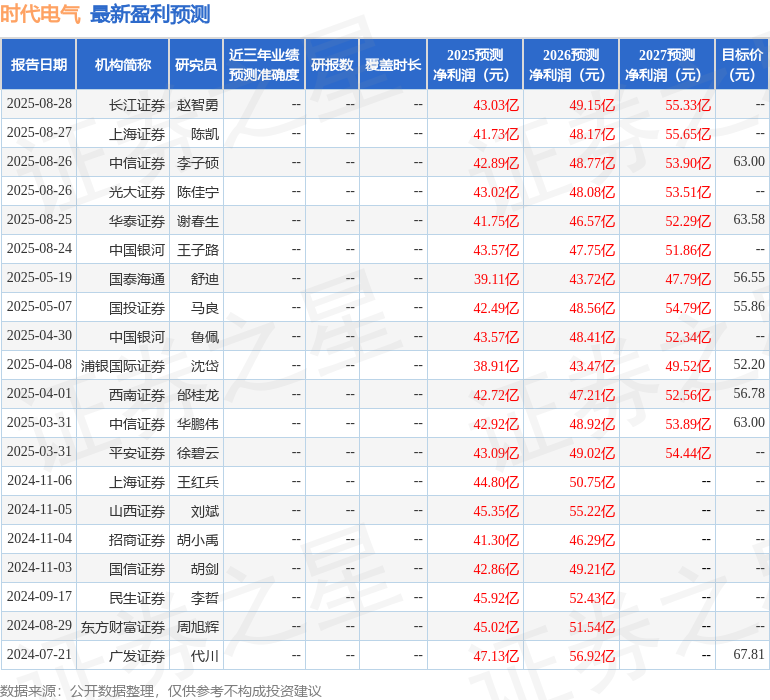
Task: Select the 报告日期 column header
Action: point(39,64)
